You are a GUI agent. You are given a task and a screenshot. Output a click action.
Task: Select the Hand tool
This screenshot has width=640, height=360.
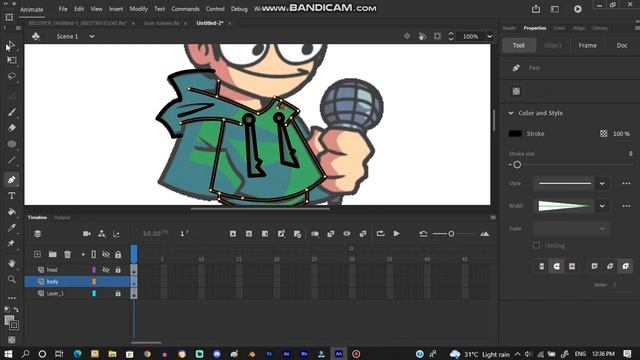coord(12,263)
